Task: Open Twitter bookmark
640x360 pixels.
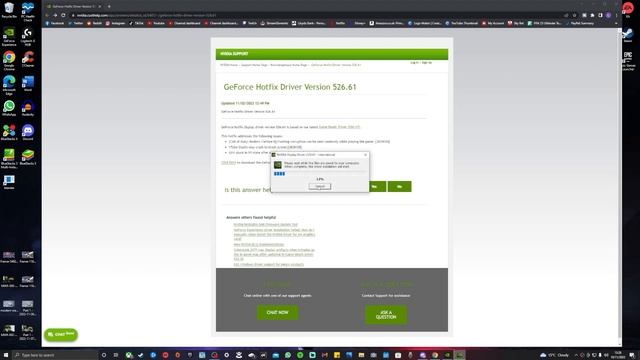Action: point(76,23)
